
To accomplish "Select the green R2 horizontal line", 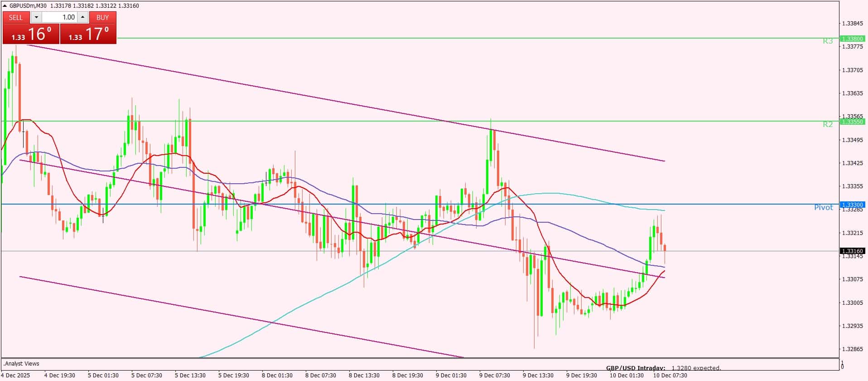I will coord(420,121).
